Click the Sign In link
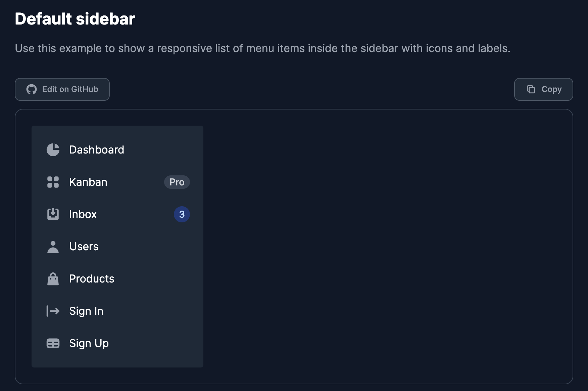This screenshot has height=391, width=588. coord(86,311)
